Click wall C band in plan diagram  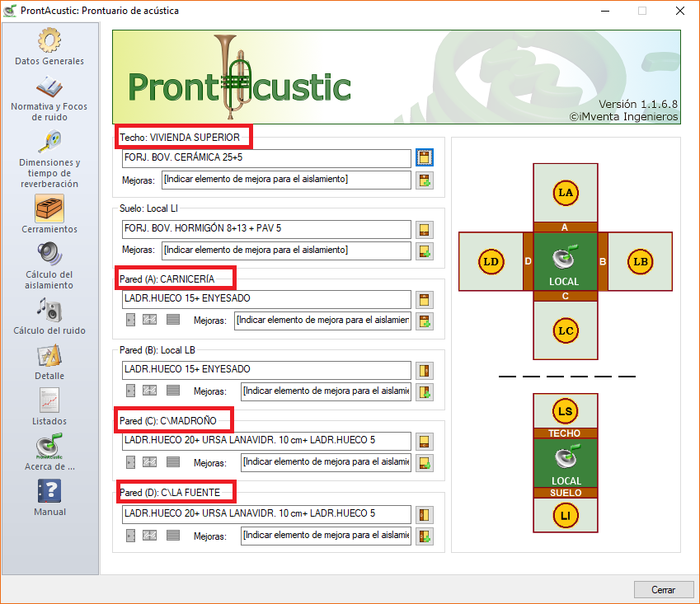coord(565,296)
